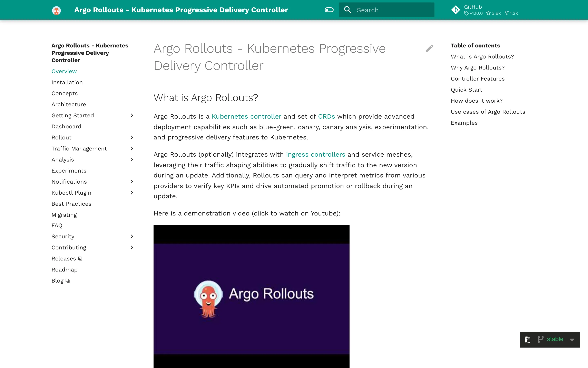This screenshot has width=588, height=368.
Task: Open the Dashboard page
Action: [x=66, y=127]
